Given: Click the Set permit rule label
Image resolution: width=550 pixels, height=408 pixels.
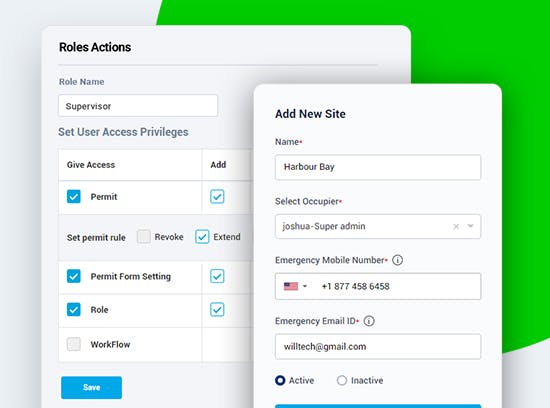Looking at the screenshot, I should pyautogui.click(x=96, y=238).
